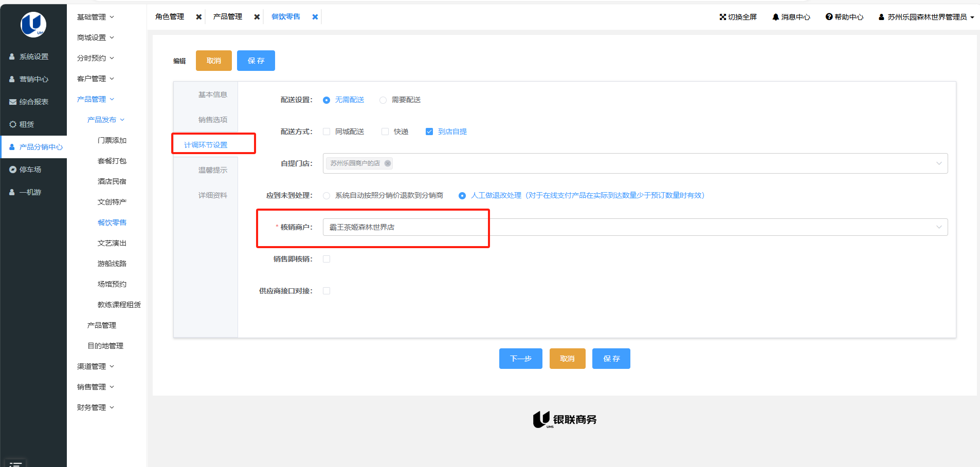Open 消息中心 notifications
The width and height of the screenshot is (980, 467).
click(791, 17)
